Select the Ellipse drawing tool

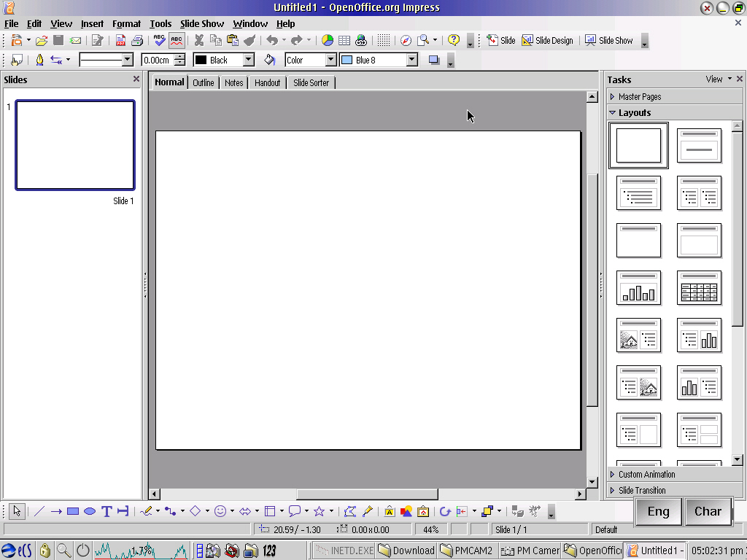coord(90,511)
